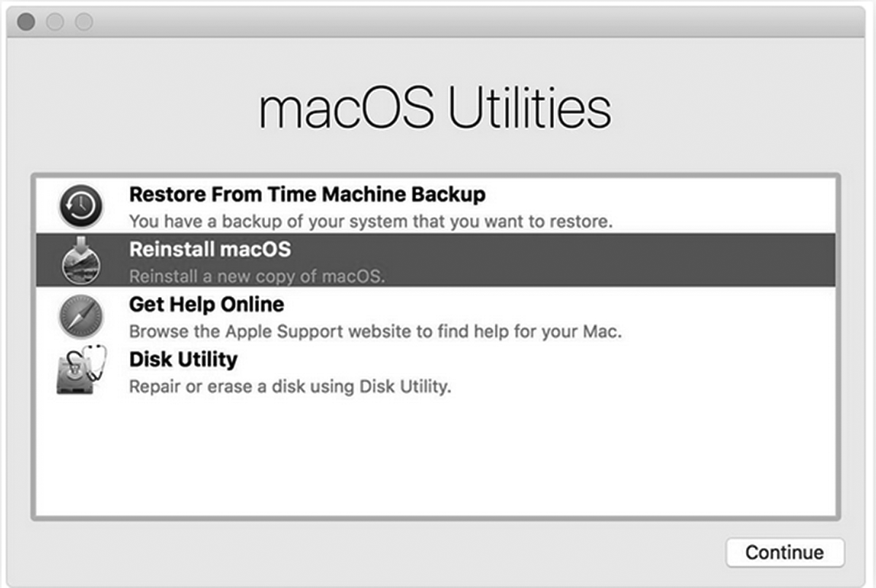The image size is (876, 588).
Task: Click the Continue button
Action: pyautogui.click(x=785, y=552)
